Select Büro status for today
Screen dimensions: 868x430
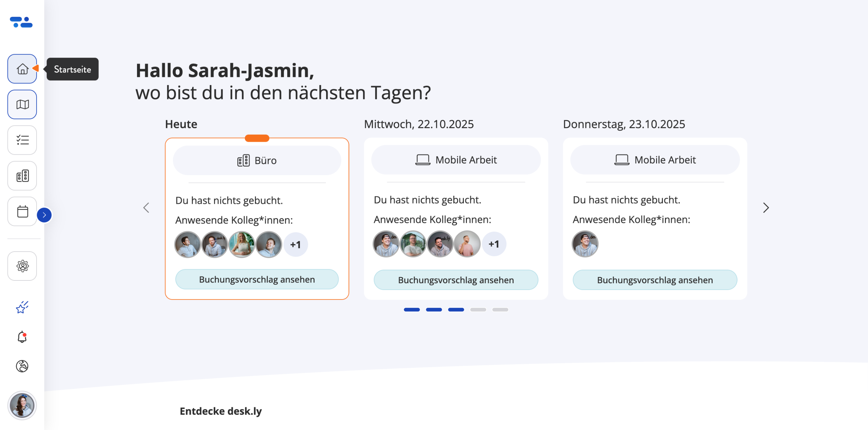(257, 160)
